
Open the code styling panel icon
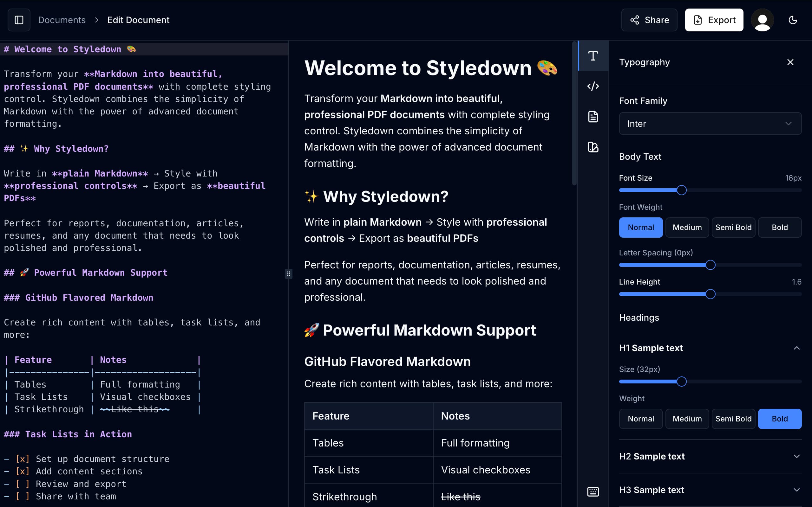click(x=593, y=86)
